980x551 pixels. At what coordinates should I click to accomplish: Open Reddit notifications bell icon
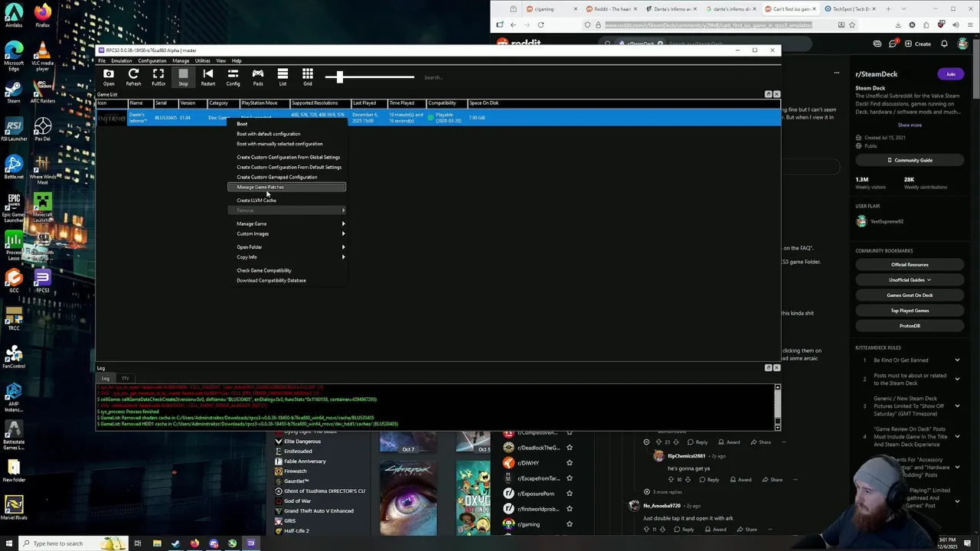coord(944,44)
